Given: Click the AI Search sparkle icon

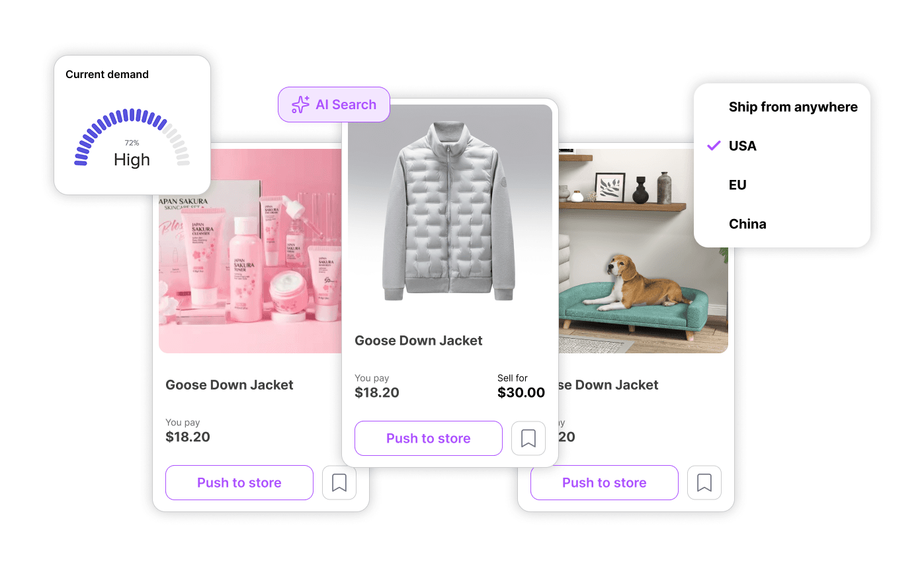Looking at the screenshot, I should click(300, 104).
